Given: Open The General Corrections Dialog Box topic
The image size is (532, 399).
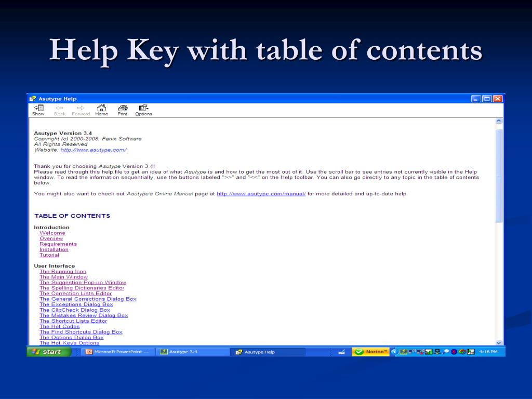Looking at the screenshot, I should coord(88,299).
